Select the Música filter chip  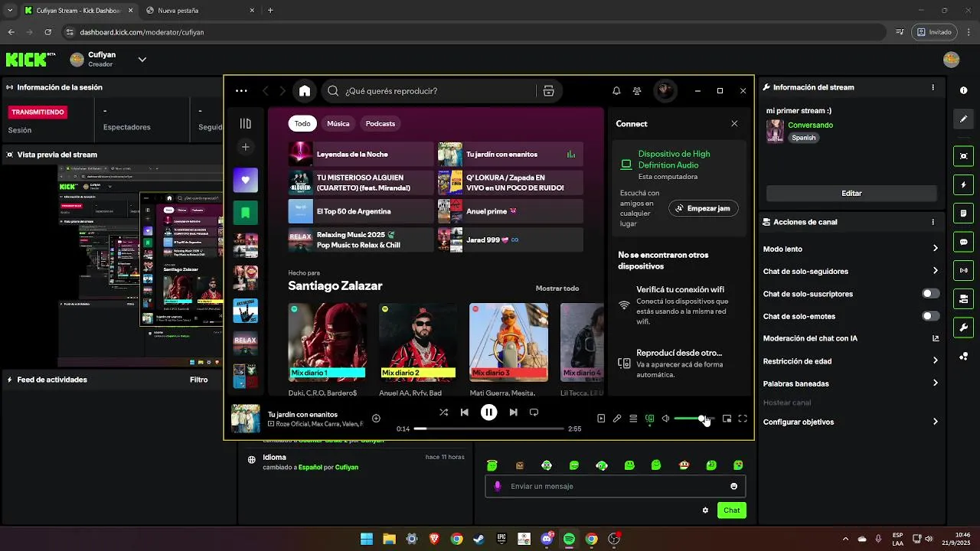click(x=338, y=123)
